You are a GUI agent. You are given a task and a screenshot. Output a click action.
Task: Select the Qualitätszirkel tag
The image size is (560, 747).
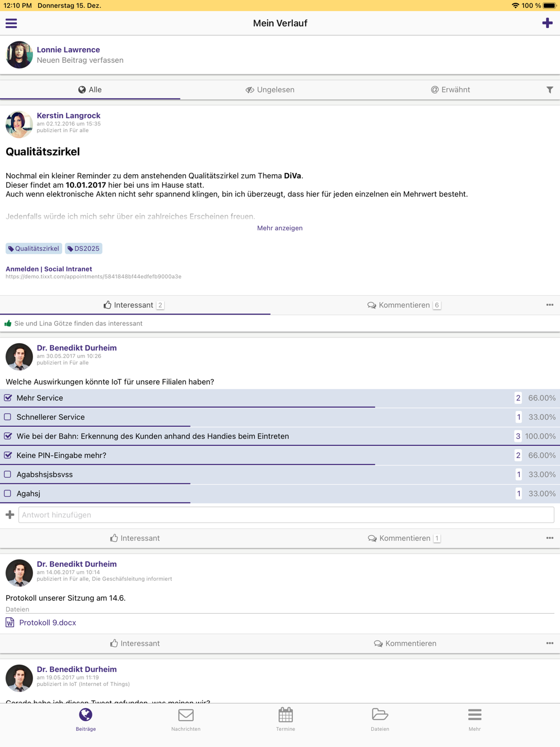[34, 249]
